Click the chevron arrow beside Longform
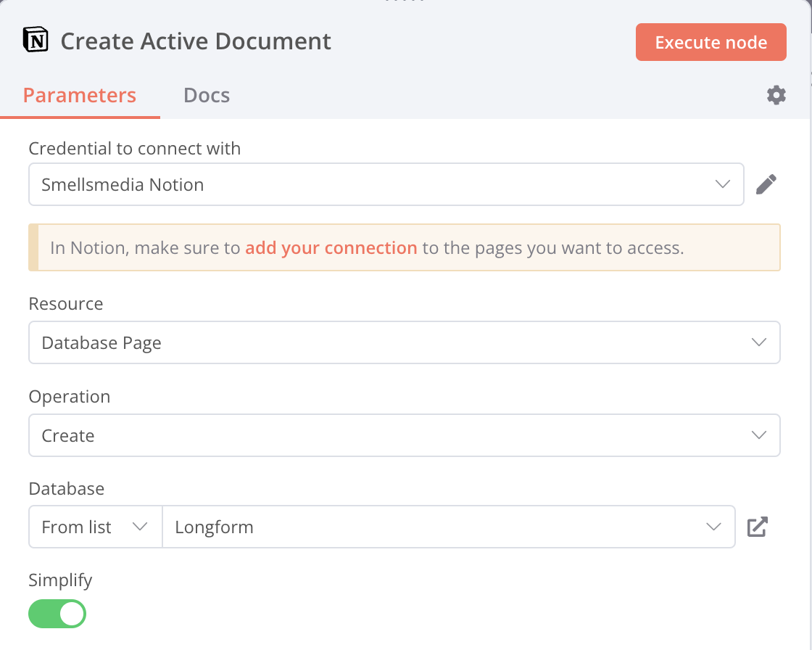 coord(713,527)
